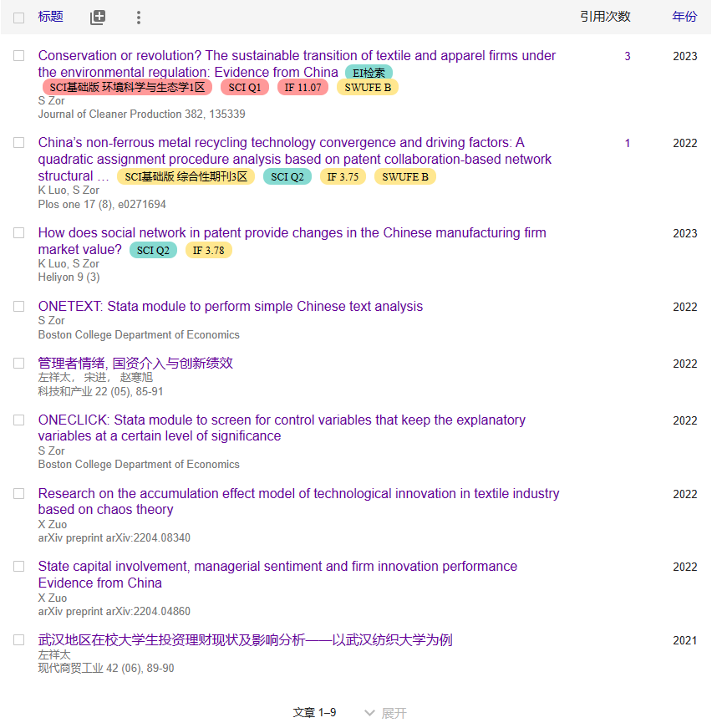The image size is (722, 728).
Task: Tick checkbox for Heliyon social network paper
Action: [18, 233]
